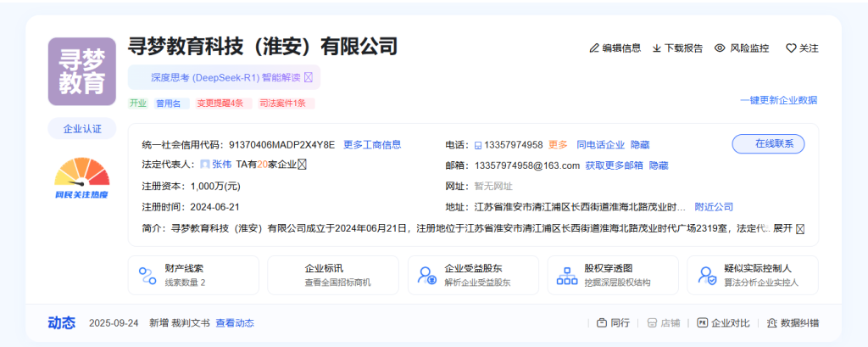Click 隐藏 beside the phone number
The height and width of the screenshot is (347, 868).
coord(640,145)
